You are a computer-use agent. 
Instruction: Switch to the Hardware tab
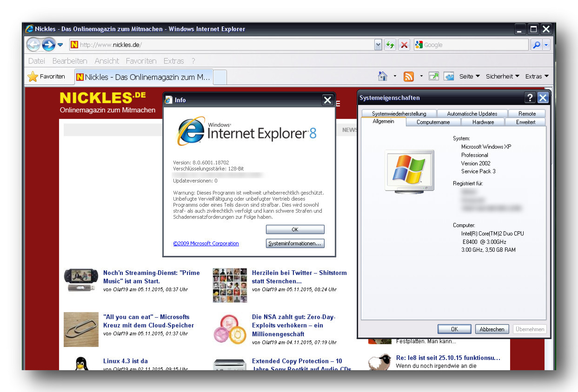tap(483, 122)
